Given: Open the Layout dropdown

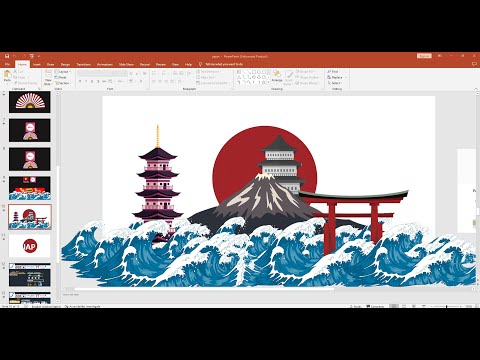Looking at the screenshot, I should (62, 72).
